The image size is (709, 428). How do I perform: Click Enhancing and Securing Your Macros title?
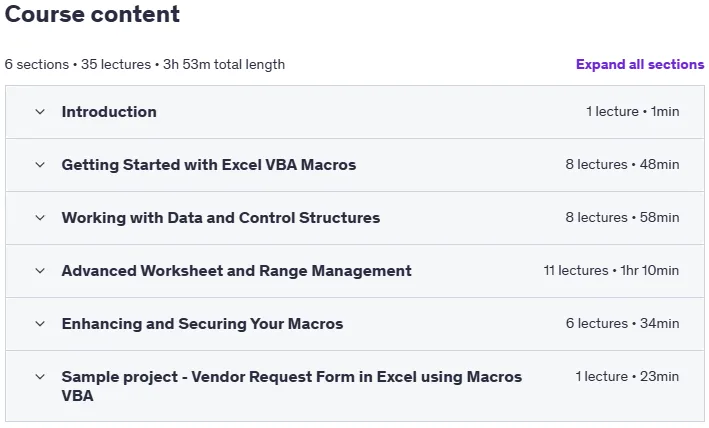[202, 324]
